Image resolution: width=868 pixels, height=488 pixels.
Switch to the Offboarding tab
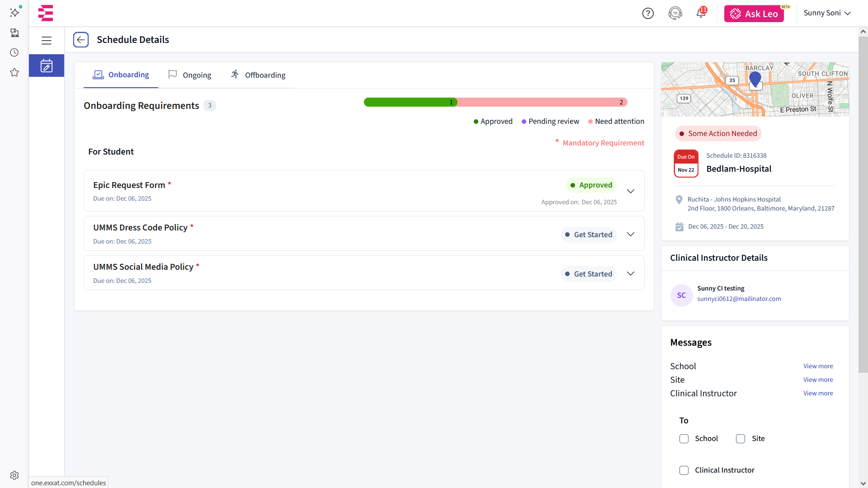tap(258, 75)
